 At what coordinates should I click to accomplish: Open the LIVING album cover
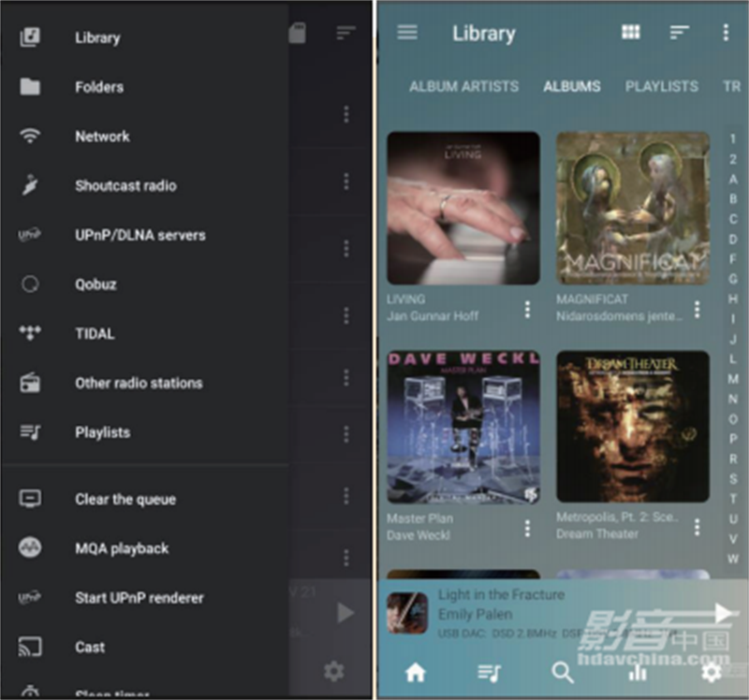[463, 208]
